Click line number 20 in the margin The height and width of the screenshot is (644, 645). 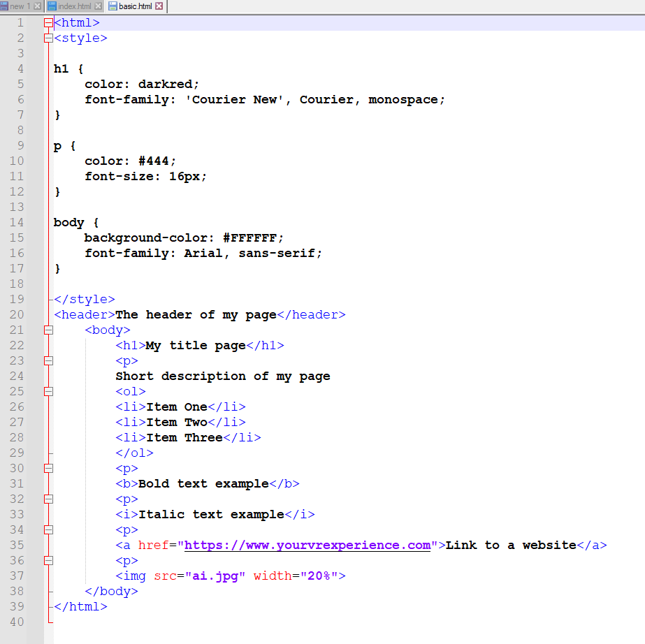pos(17,315)
